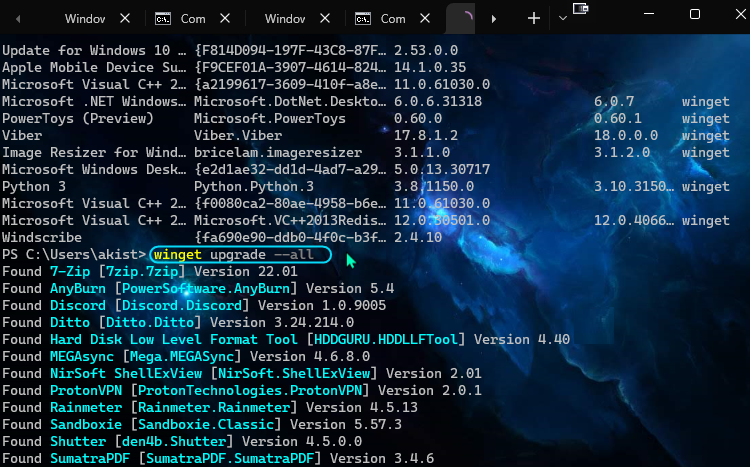Click 'SumatraPDF' in Found list

90,458
